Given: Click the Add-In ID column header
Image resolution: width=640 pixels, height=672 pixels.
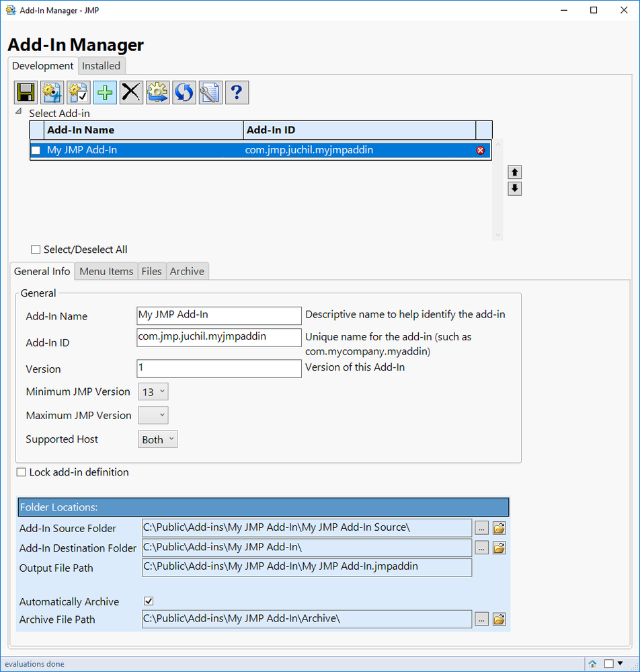Looking at the screenshot, I should (x=360, y=130).
